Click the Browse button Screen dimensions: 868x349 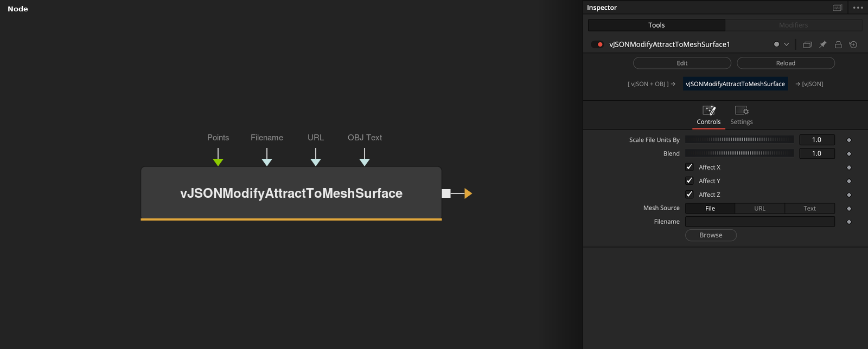click(x=711, y=235)
